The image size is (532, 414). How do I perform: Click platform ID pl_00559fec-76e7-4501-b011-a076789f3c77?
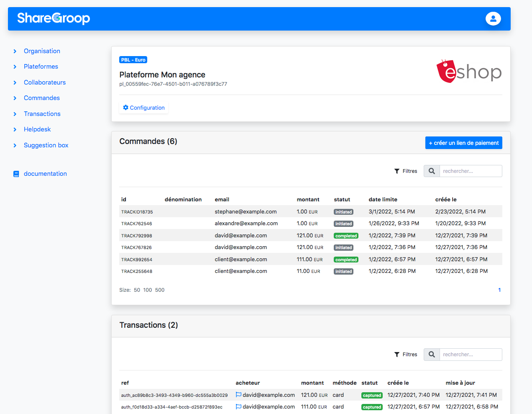(173, 84)
